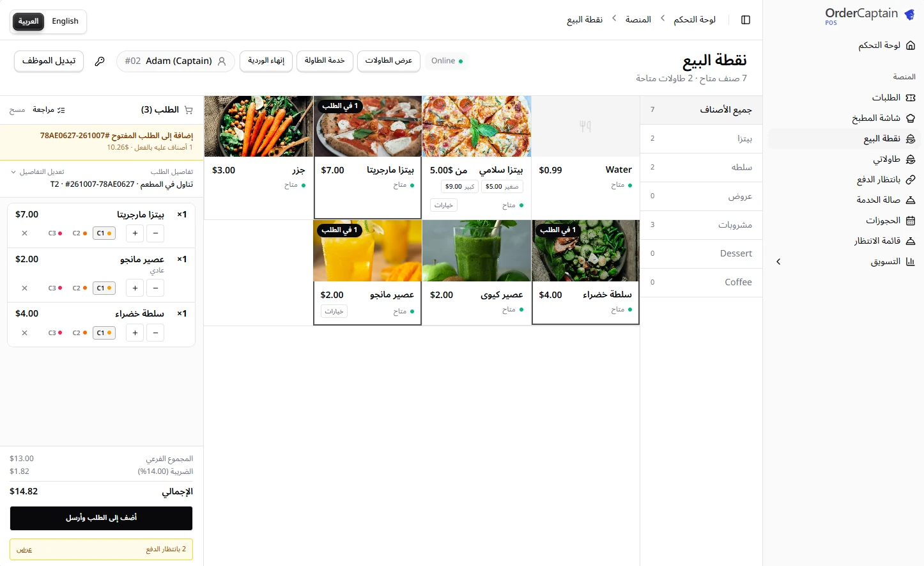Screen dimensions: 924x566
Task: Open لوحة التحكم home item in sidebar
Action: [x=887, y=45]
